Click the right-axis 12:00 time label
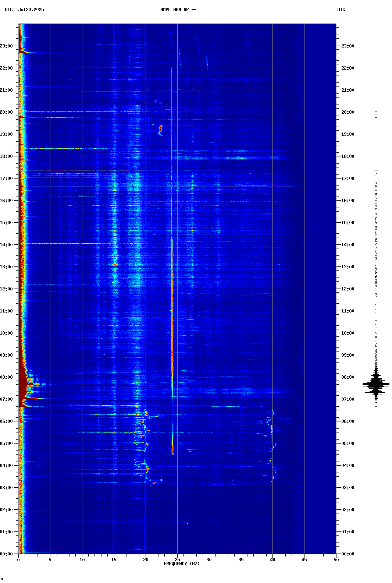 [x=348, y=289]
